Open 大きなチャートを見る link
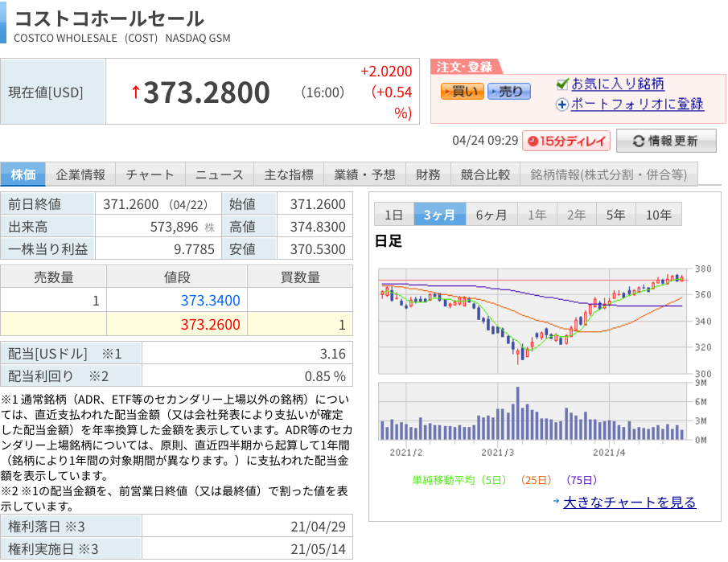728x562 pixels. (630, 503)
